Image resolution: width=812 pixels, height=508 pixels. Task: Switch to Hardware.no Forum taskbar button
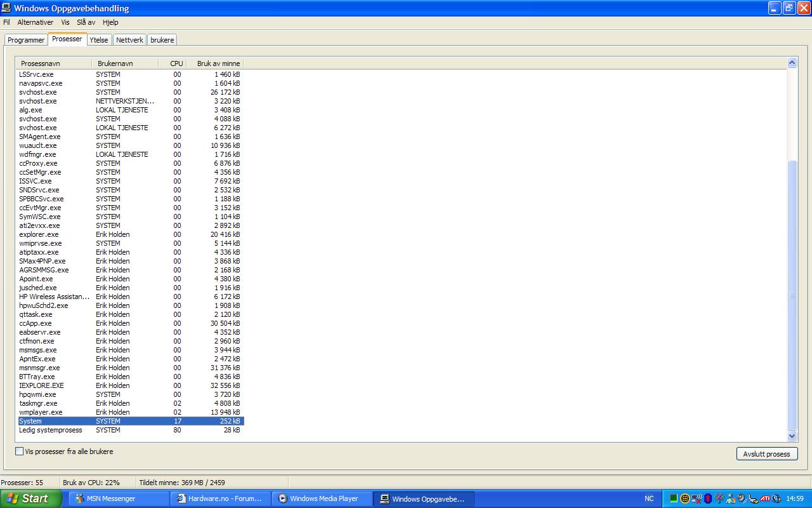[220, 498]
